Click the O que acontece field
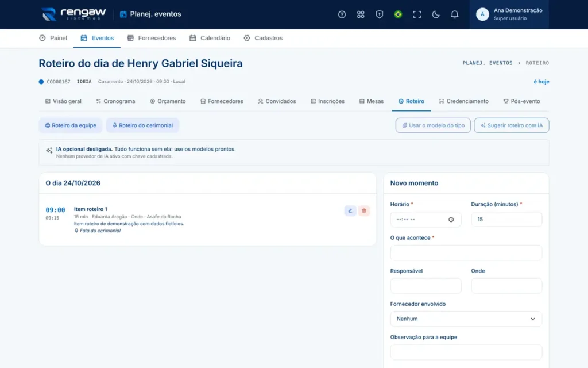588x368 pixels. [466, 253]
